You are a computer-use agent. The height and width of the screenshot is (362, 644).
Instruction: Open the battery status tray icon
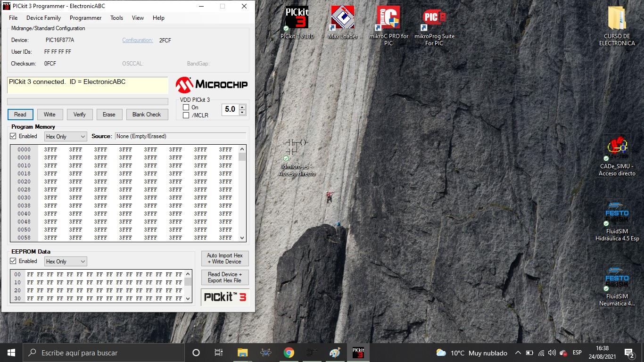click(x=529, y=353)
